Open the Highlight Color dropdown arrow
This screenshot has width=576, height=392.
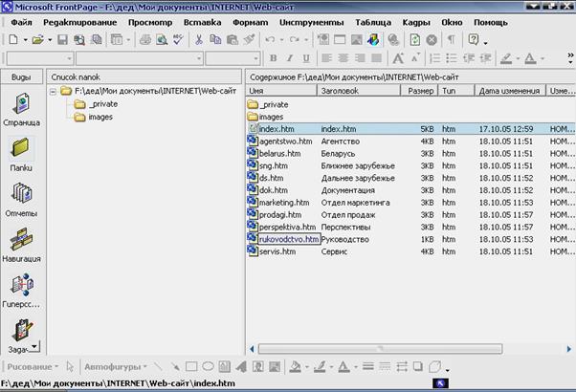518,58
